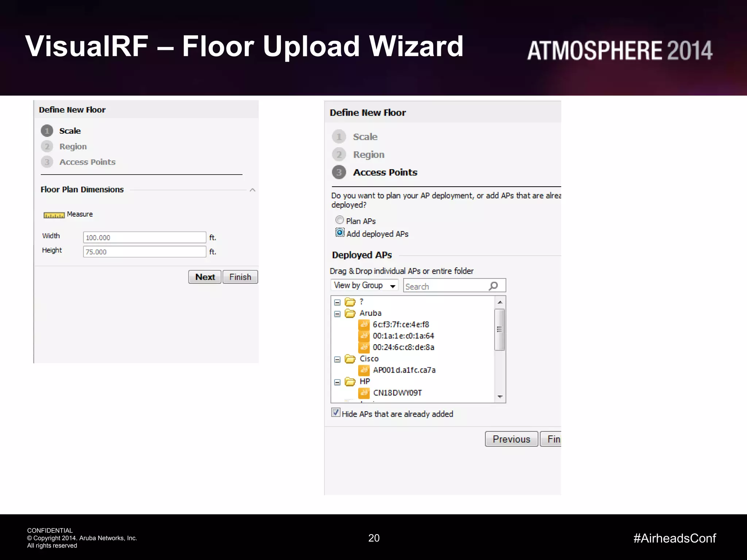Click step 2 circle in right wizard
The width and height of the screenshot is (747, 560).
pyautogui.click(x=339, y=155)
